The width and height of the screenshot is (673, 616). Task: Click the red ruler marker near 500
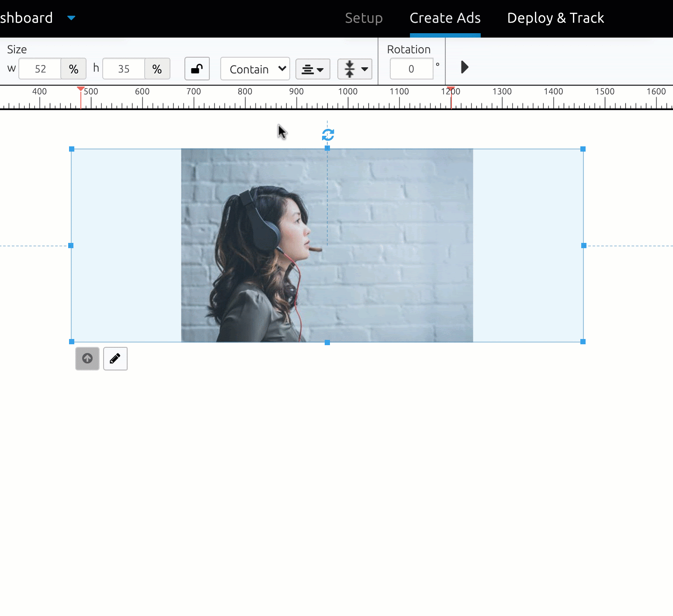(80, 89)
